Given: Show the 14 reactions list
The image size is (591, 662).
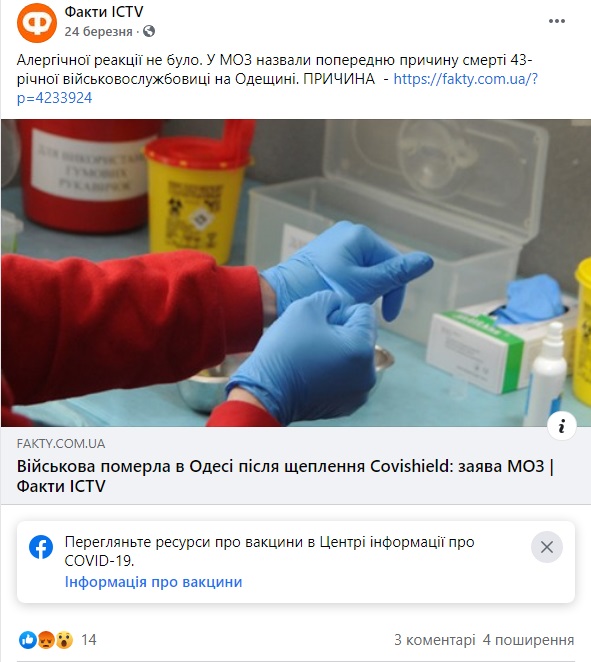Looking at the screenshot, I should (x=89, y=640).
